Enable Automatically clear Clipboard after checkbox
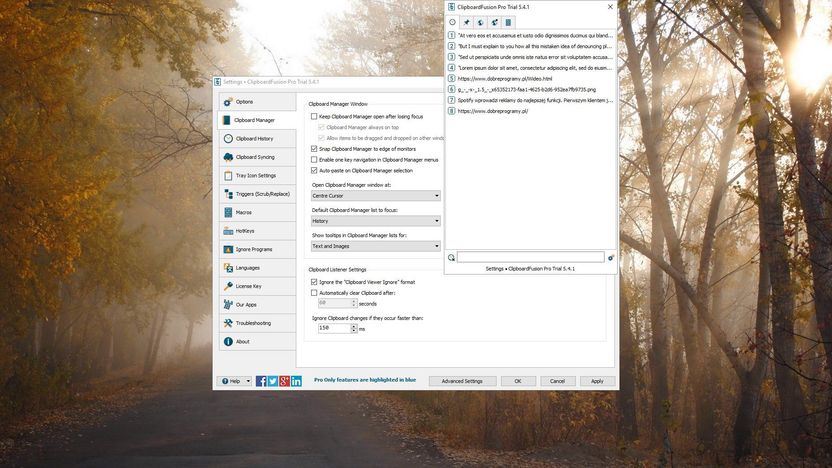Viewport: 832px width, 468px height. [x=314, y=293]
